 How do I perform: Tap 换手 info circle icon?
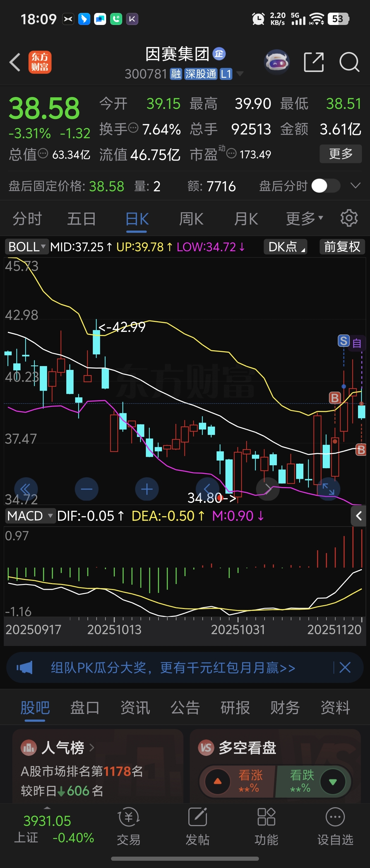(x=133, y=128)
